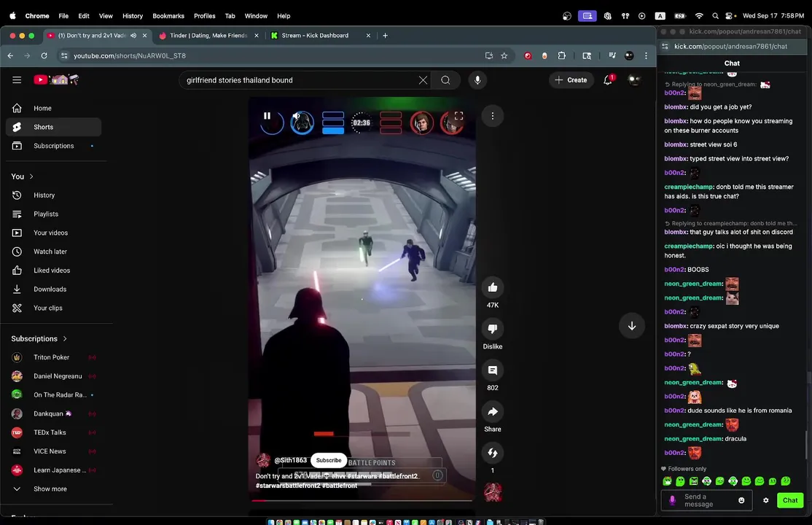Open the Daniel Negreanu channel
812x525 pixels.
53,376
